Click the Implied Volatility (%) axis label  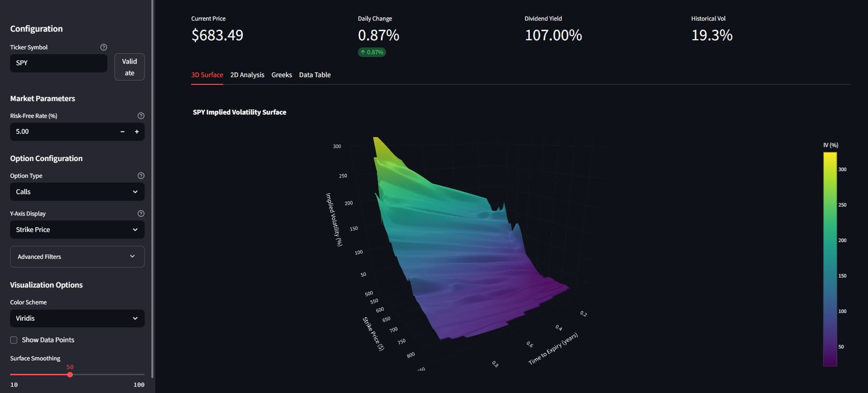[334, 220]
